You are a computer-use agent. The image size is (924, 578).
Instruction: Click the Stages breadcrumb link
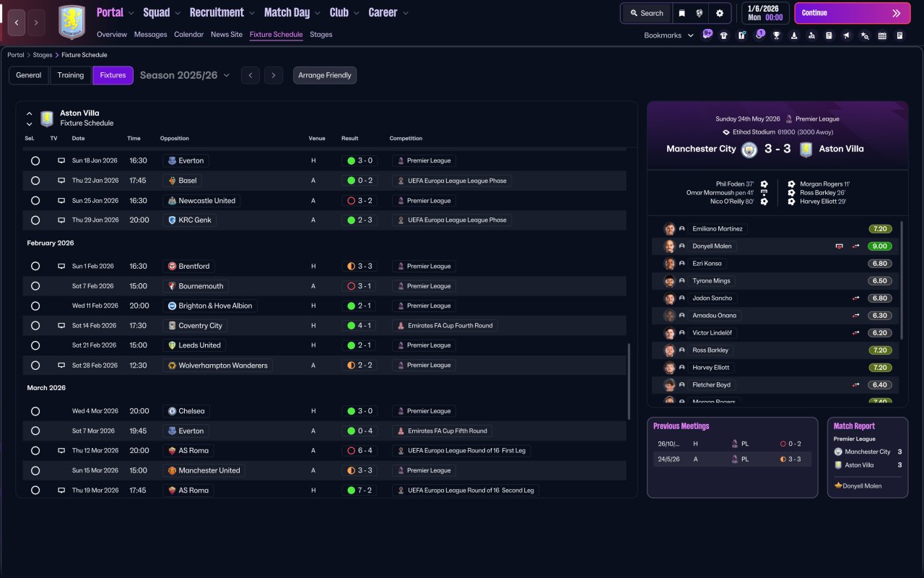43,55
